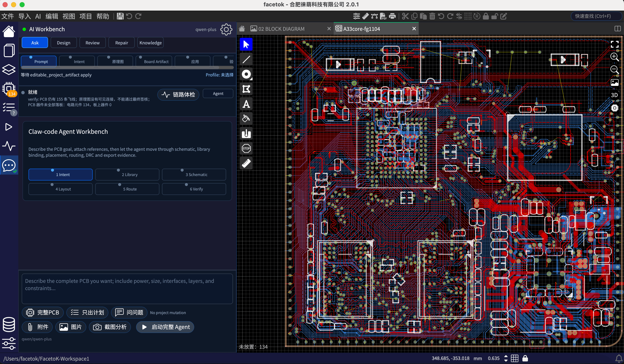Click the print icon in top toolbar

click(392, 16)
